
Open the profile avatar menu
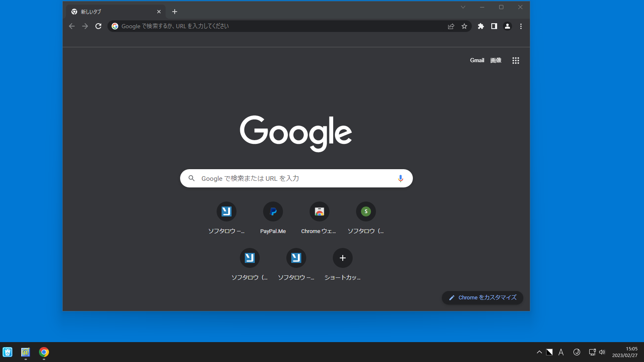pyautogui.click(x=507, y=26)
